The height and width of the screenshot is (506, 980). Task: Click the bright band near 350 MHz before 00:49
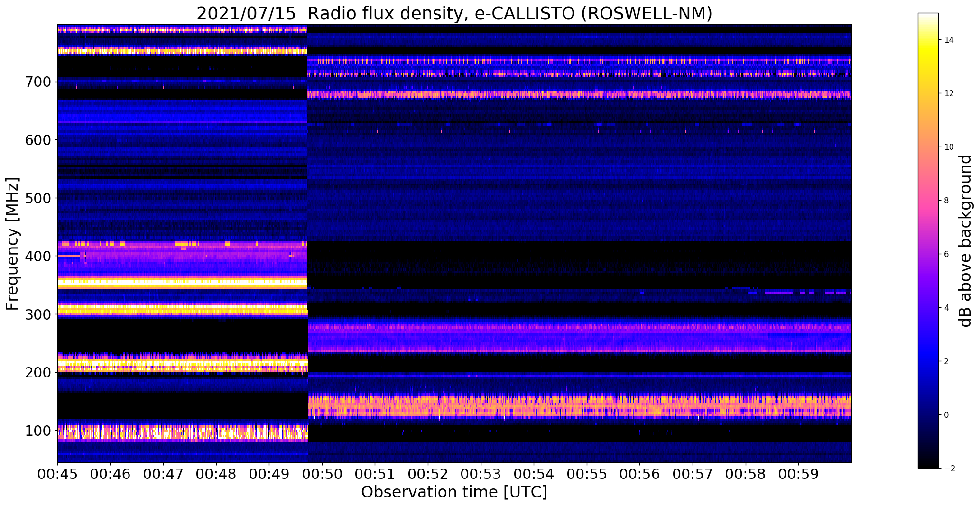coord(183,283)
